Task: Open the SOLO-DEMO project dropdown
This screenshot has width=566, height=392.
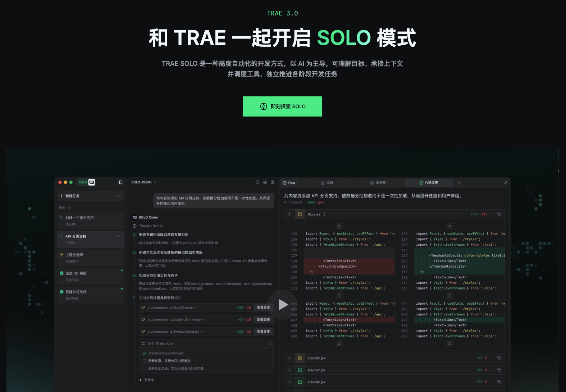Action: [143, 182]
